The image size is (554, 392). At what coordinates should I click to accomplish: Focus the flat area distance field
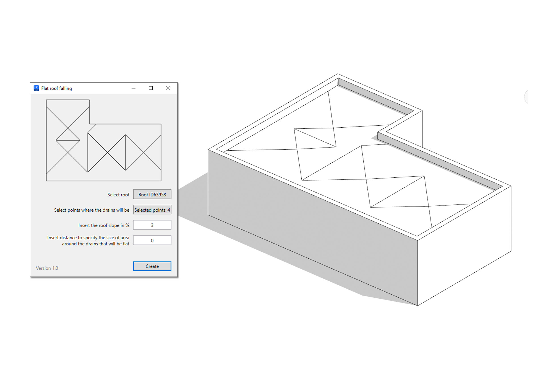pos(152,240)
